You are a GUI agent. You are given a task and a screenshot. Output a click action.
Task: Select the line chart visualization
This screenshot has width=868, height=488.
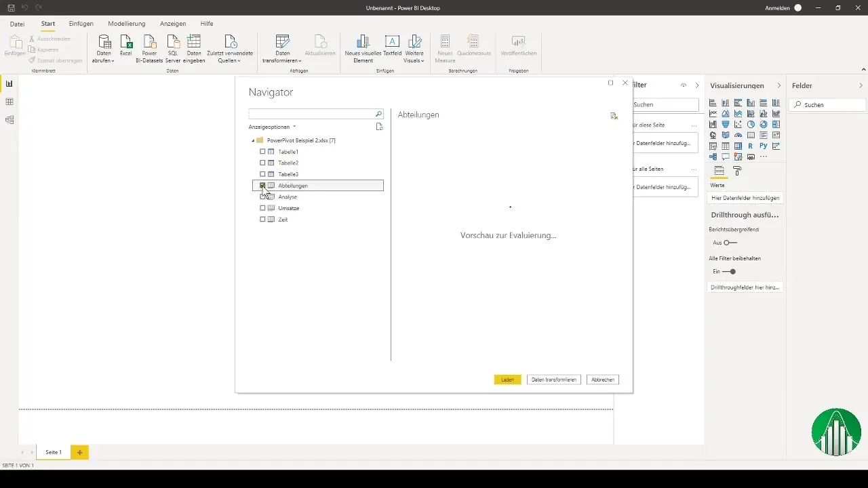[713, 113]
